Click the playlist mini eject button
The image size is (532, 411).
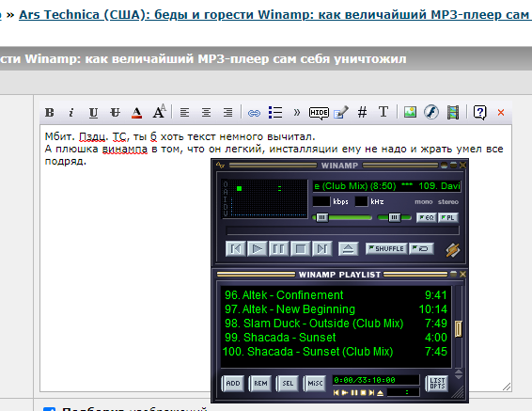pyautogui.click(x=381, y=393)
